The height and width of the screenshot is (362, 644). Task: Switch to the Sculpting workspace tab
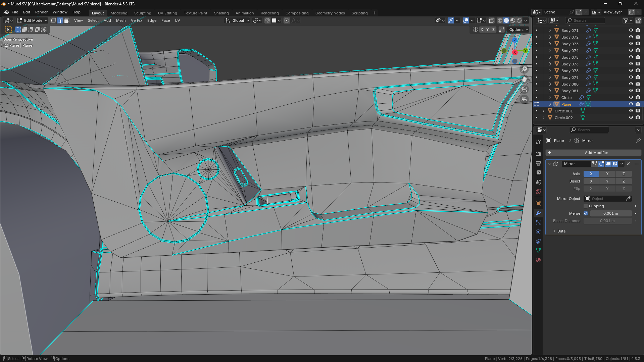[143, 13]
